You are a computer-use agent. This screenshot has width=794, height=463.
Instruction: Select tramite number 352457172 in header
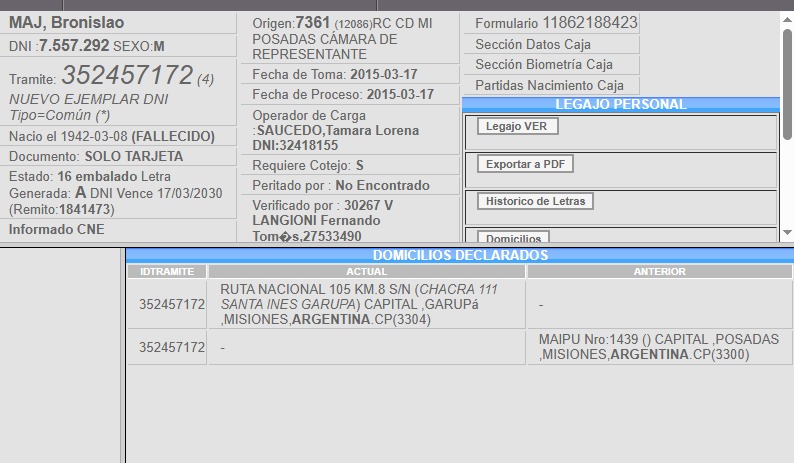[x=126, y=76]
